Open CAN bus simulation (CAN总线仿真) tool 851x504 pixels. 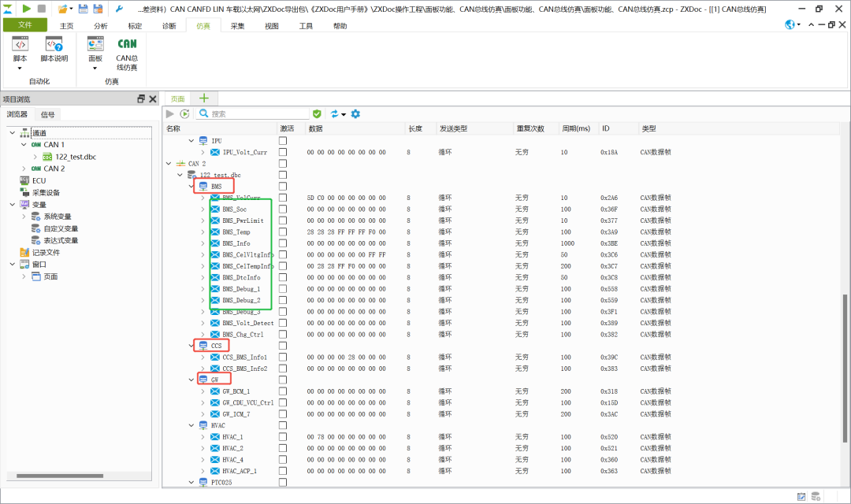pos(127,54)
